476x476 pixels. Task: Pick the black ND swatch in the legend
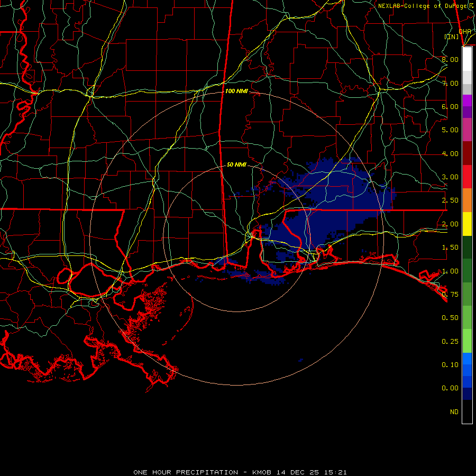tap(467, 411)
